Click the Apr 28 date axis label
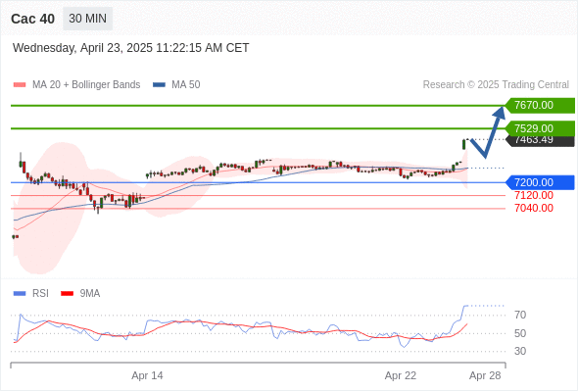The image size is (578, 392). click(x=485, y=375)
